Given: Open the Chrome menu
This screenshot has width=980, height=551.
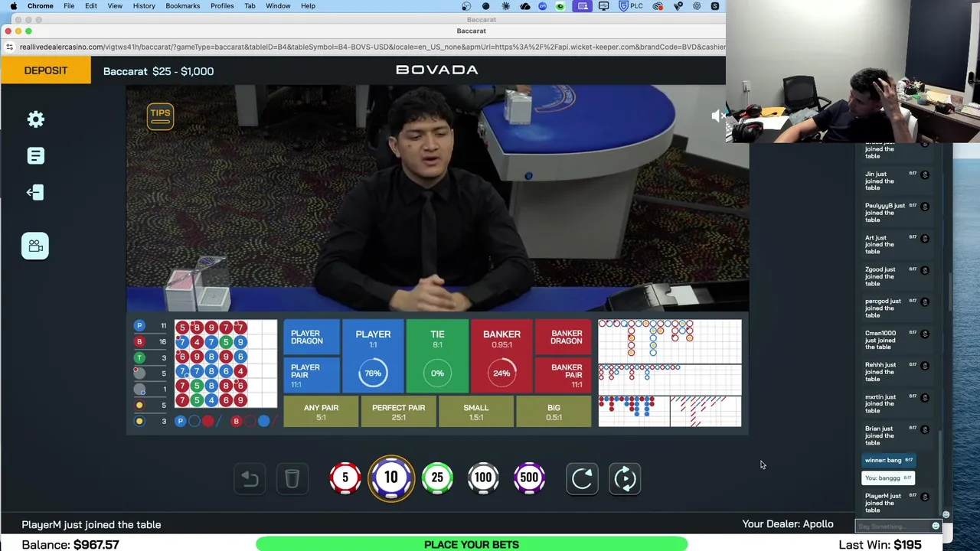Looking at the screenshot, I should (41, 6).
